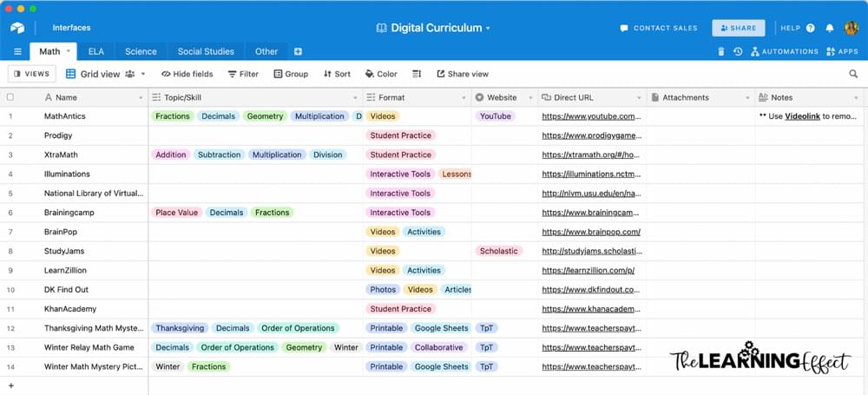Add a new row with the plus button

(10, 385)
